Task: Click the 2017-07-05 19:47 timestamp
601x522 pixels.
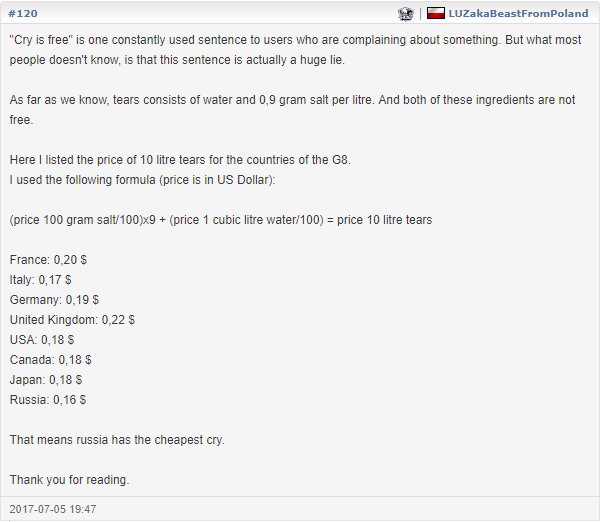Action: coord(53,509)
